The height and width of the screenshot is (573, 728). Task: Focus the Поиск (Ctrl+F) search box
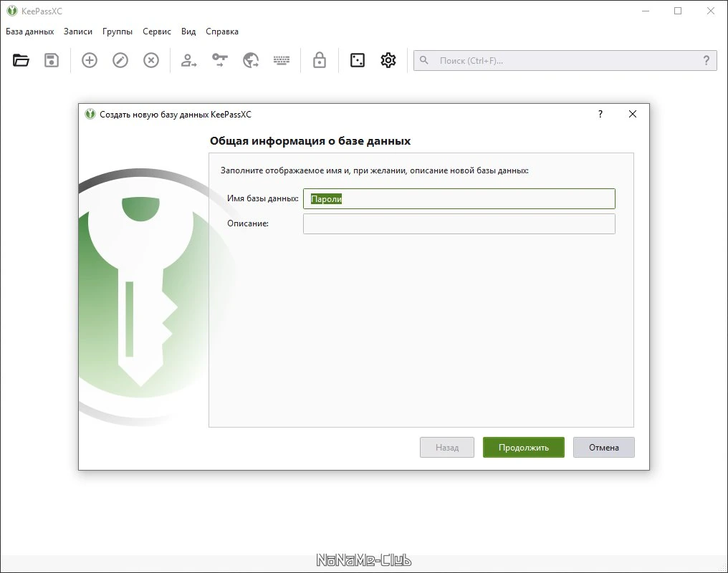(x=565, y=60)
